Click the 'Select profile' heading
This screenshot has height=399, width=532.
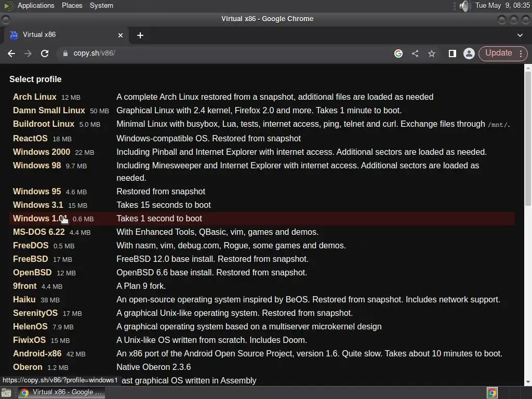(x=36, y=79)
